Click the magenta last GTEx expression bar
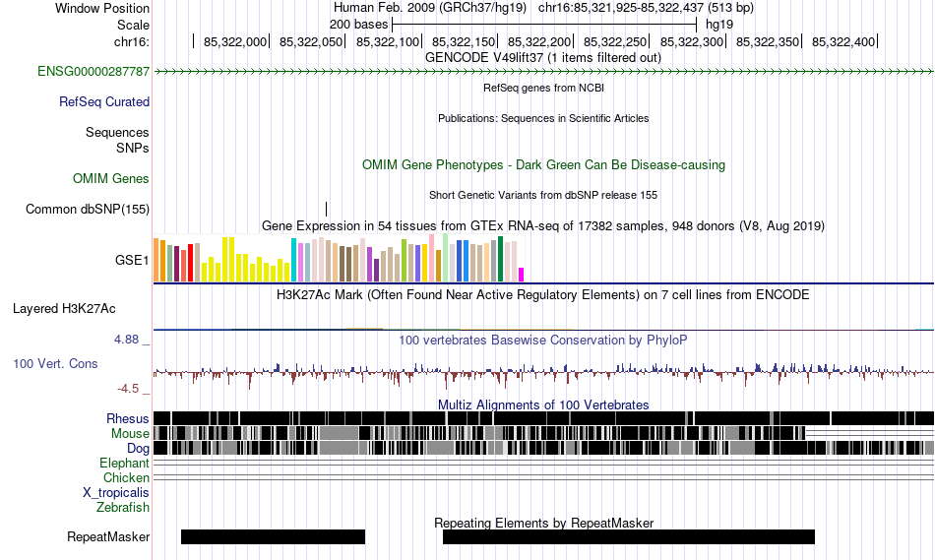935x560 pixels. pos(522,275)
